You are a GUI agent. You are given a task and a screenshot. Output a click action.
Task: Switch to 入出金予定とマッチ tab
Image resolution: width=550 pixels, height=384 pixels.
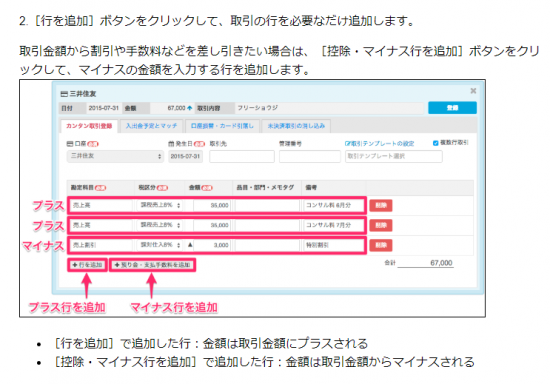tap(152, 126)
